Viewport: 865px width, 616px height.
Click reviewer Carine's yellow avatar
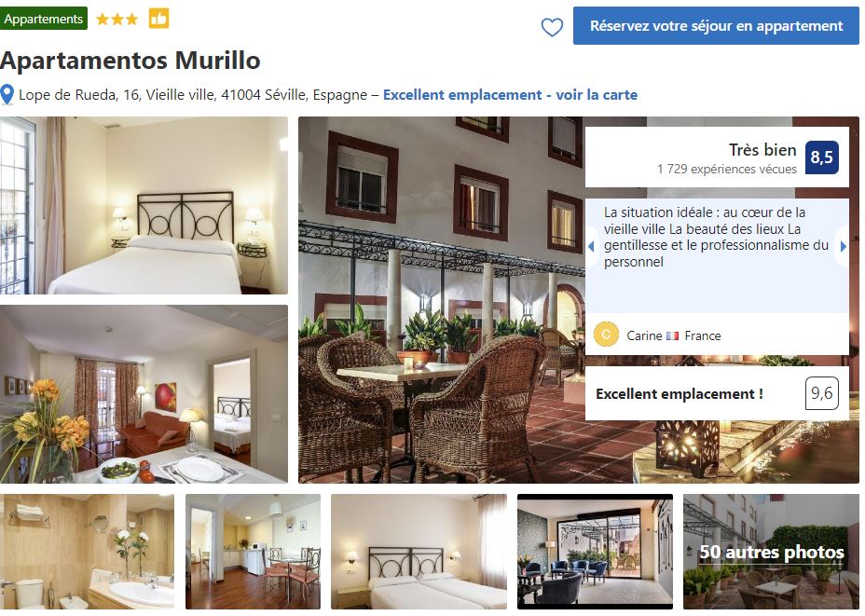pyautogui.click(x=606, y=335)
